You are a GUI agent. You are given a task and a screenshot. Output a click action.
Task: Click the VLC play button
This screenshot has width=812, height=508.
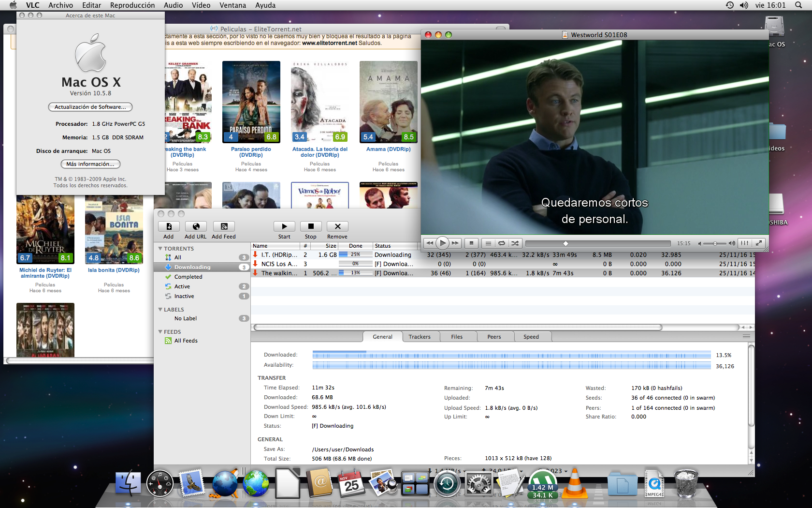click(x=442, y=243)
